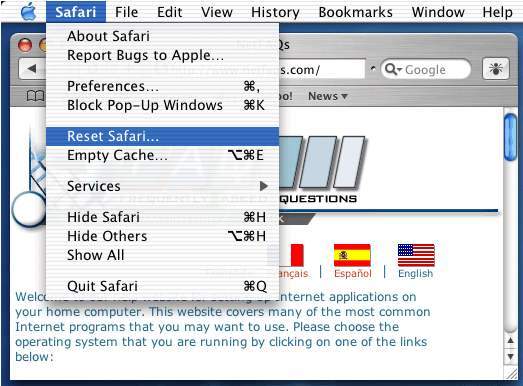This screenshot has height=386, width=523.
Task: Click the Safari back arrow button
Action: pos(32,69)
